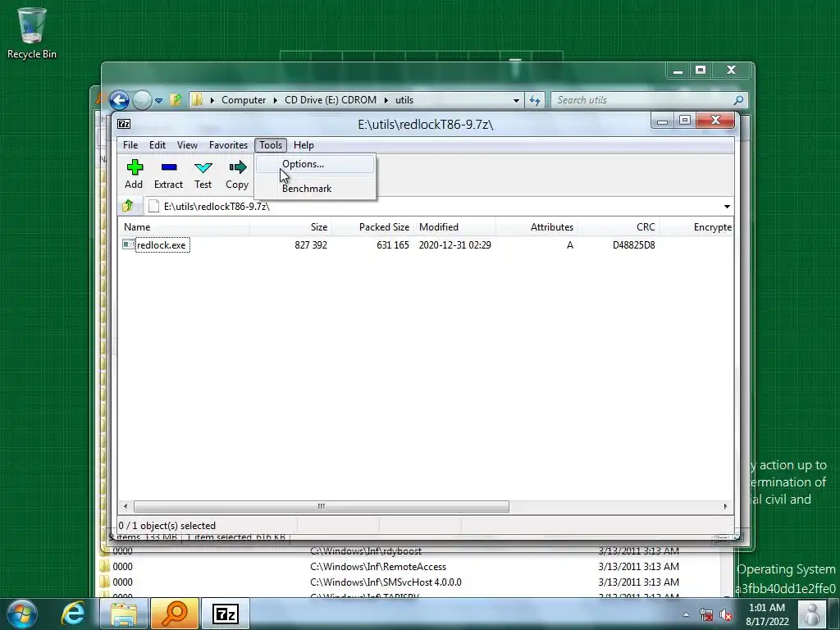Open the View menu
Screen dimensions: 840x630
click(188, 145)
